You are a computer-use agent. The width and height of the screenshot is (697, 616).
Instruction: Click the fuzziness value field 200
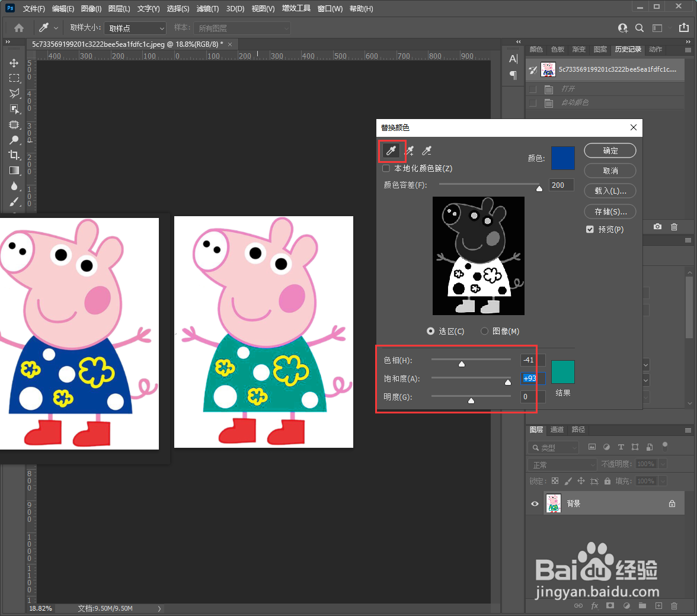click(561, 185)
